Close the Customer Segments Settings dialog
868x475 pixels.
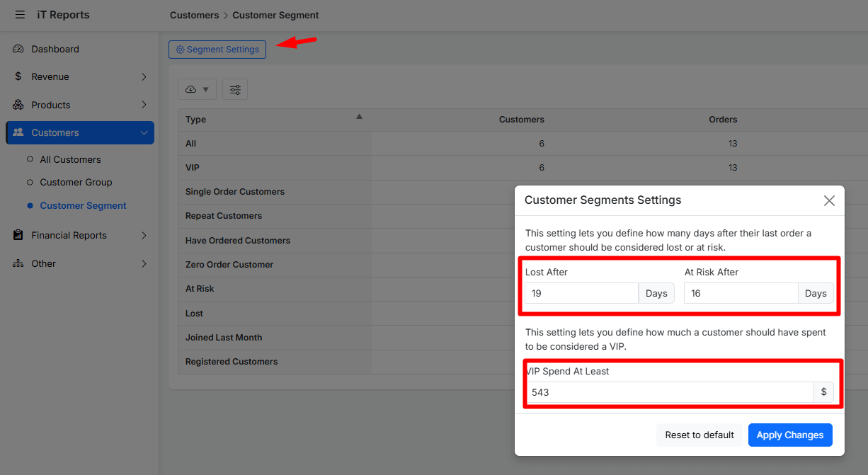tap(829, 200)
